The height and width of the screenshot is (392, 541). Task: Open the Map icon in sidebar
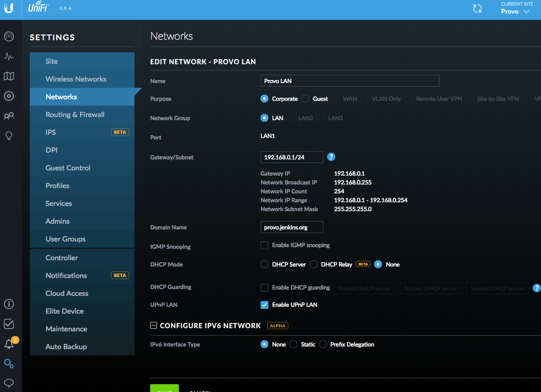tap(9, 76)
